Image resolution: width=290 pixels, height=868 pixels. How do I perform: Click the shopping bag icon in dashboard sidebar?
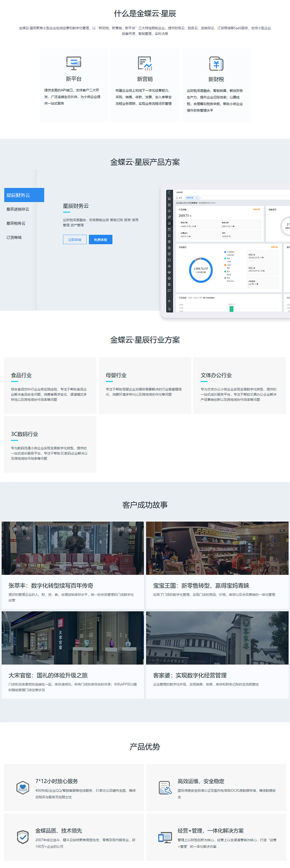[169, 229]
